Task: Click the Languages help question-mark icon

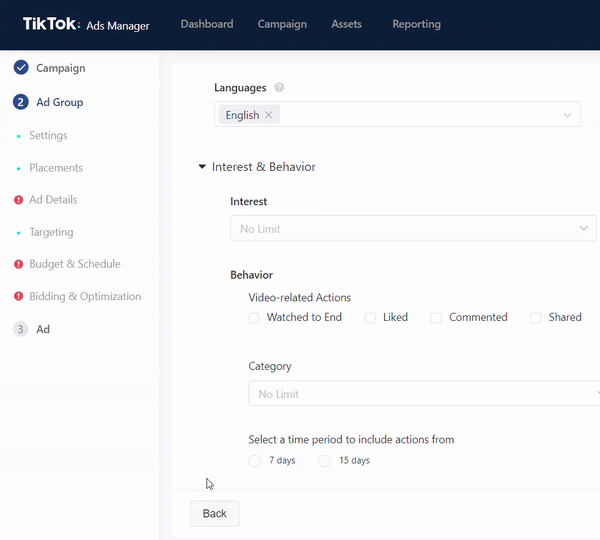Action: pyautogui.click(x=279, y=88)
